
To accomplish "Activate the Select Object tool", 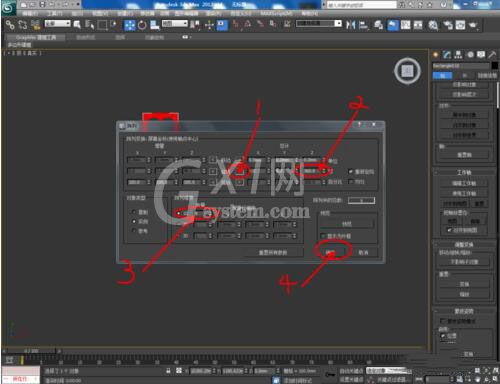I will pyautogui.click(x=77, y=24).
